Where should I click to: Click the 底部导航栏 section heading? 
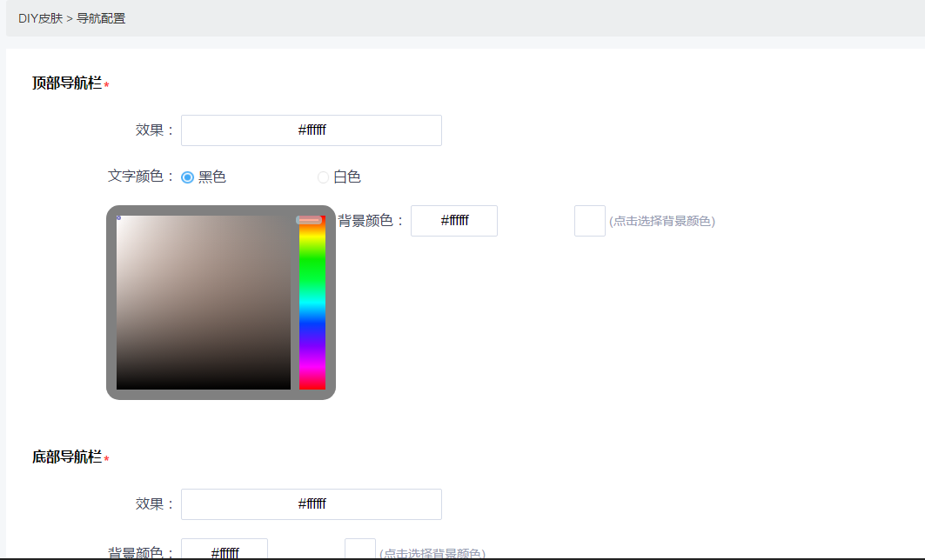67,457
